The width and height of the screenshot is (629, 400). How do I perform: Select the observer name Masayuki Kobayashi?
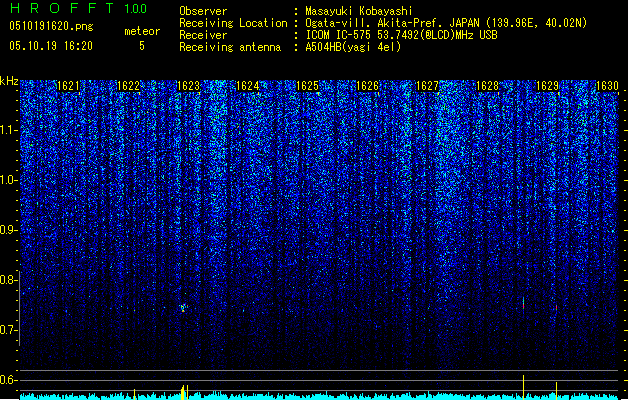359,11
